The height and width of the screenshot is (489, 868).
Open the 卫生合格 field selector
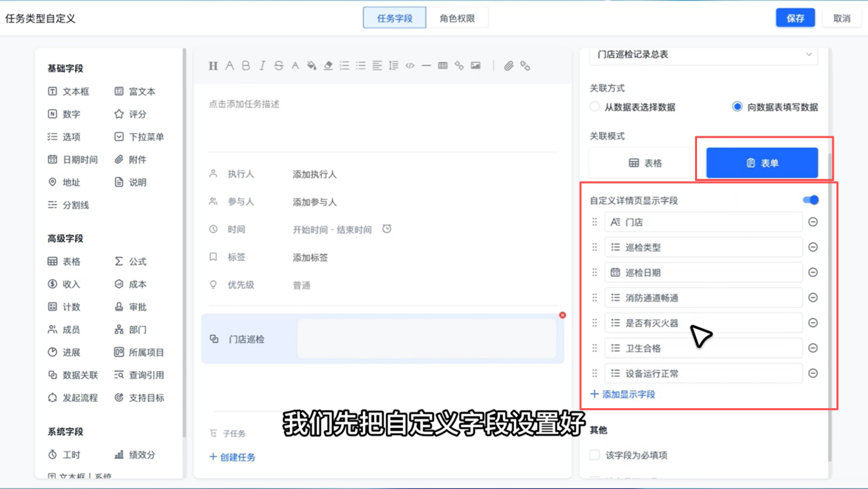tap(704, 348)
